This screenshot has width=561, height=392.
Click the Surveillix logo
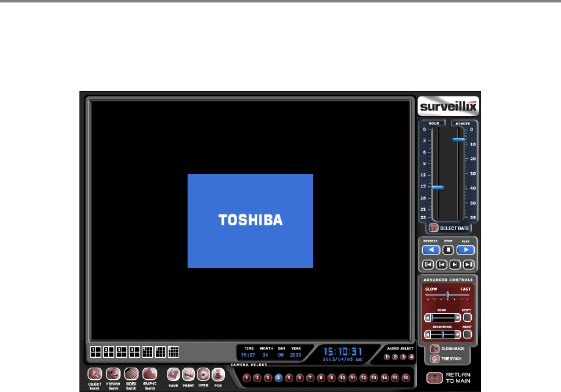[x=449, y=106]
